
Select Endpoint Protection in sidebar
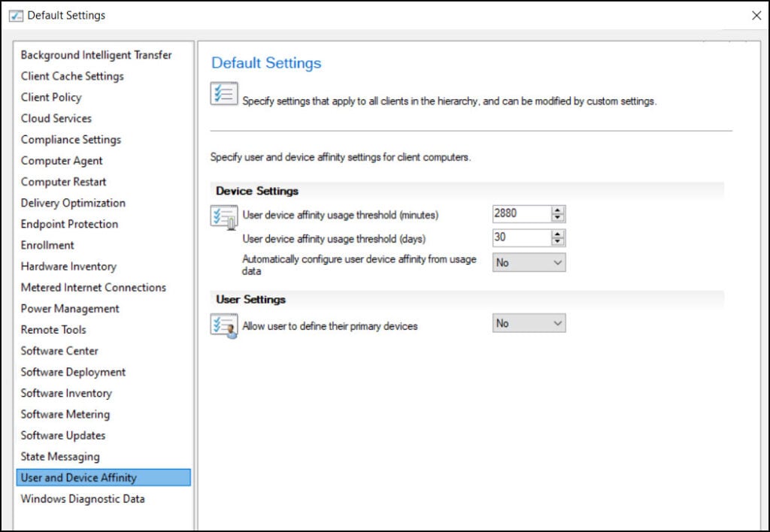(69, 224)
